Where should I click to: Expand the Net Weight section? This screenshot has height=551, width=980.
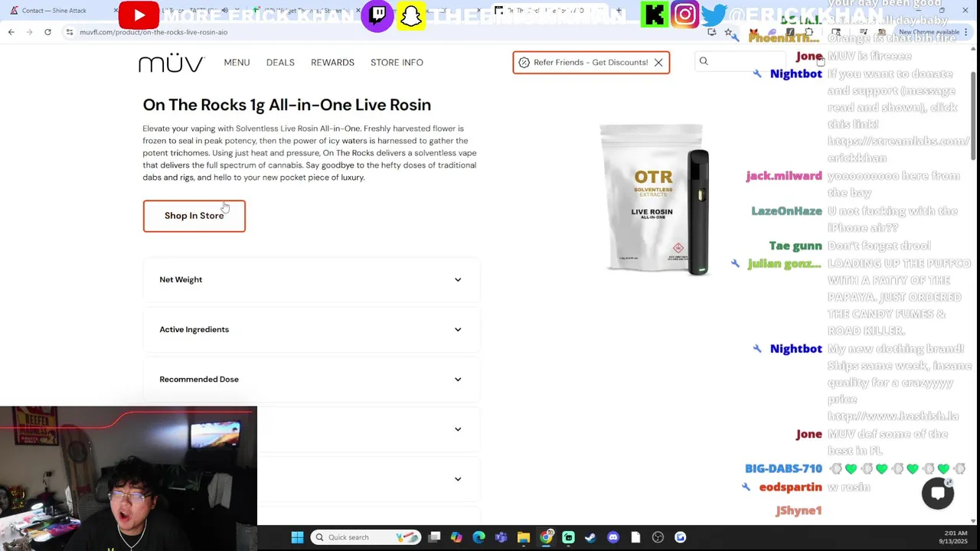310,280
